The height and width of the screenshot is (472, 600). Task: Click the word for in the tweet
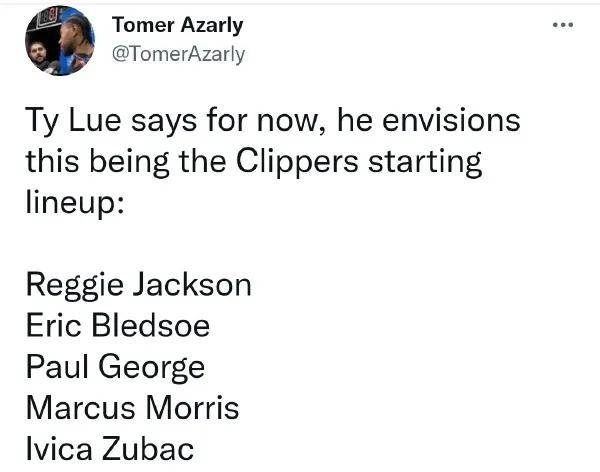pos(227,120)
